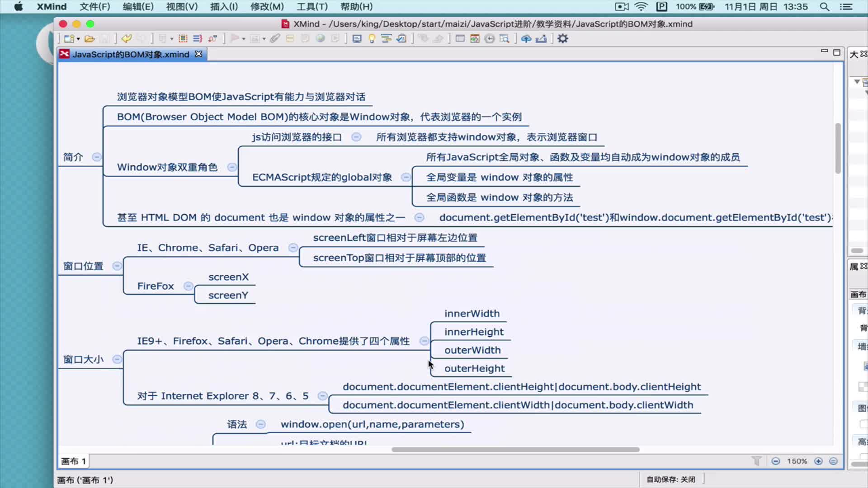Open the 插入(I) menu
868x488 pixels.
pos(224,7)
